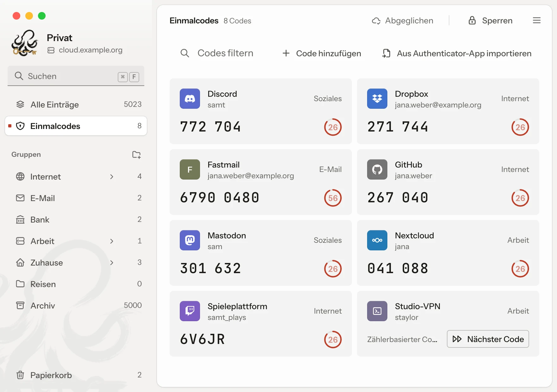Screen dimensions: 557x392
Task: Click the Mastodon app icon
Action: (190, 240)
